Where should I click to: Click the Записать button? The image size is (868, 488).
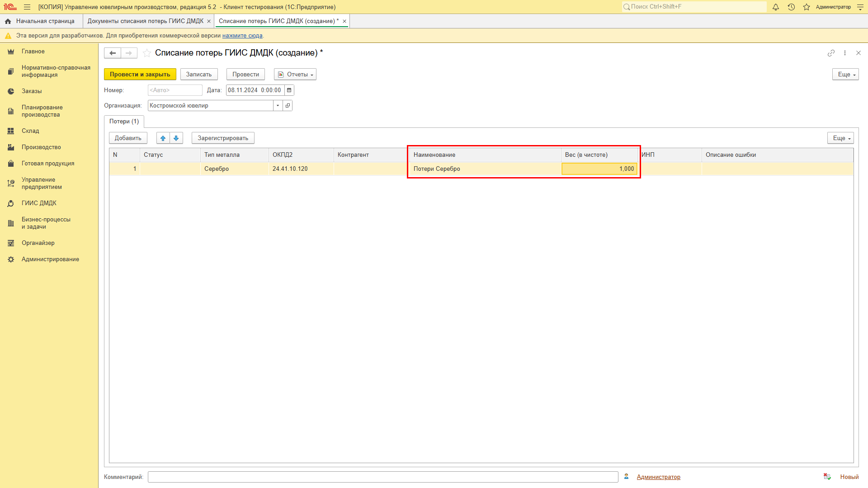(x=199, y=75)
